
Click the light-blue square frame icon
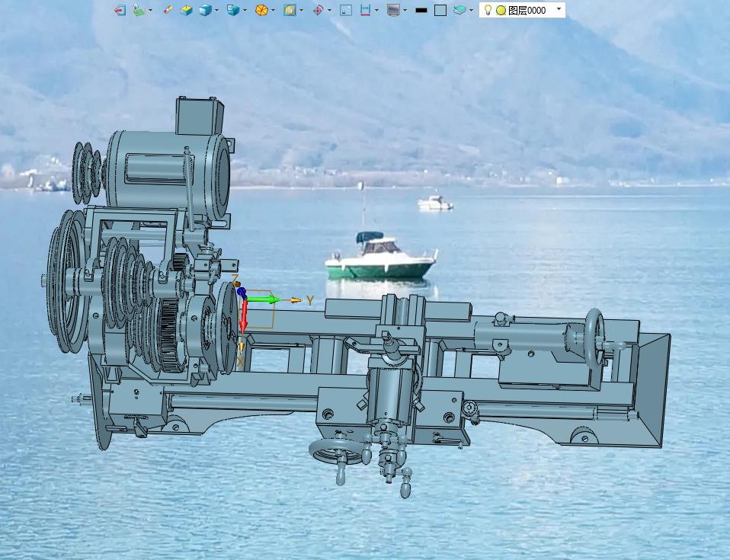346,10
